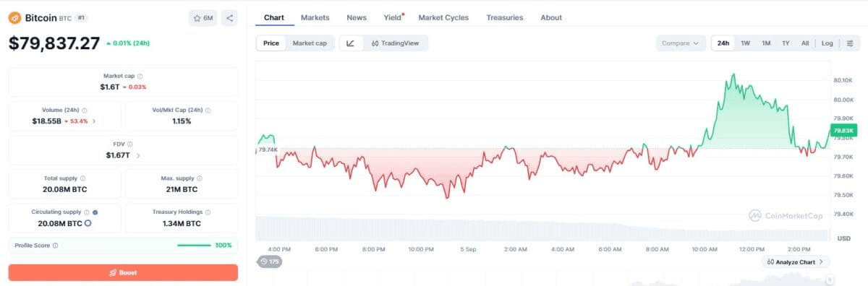Click the circulating supply progress ring icon
This screenshot has height=286, width=868.
[x=88, y=223]
